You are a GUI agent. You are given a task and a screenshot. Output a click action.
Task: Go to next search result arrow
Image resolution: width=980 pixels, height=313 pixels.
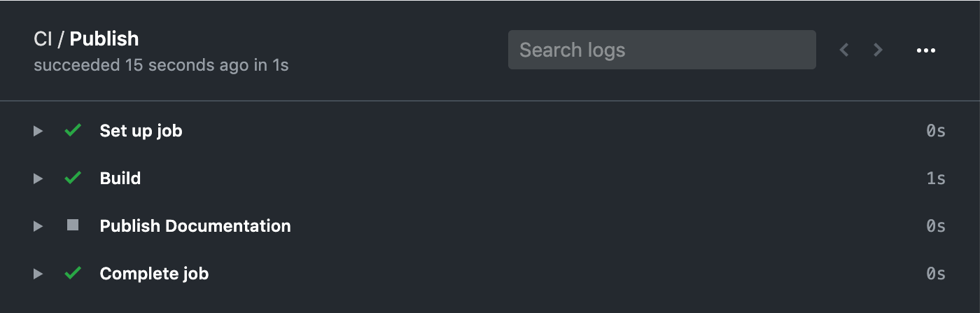coord(878,50)
